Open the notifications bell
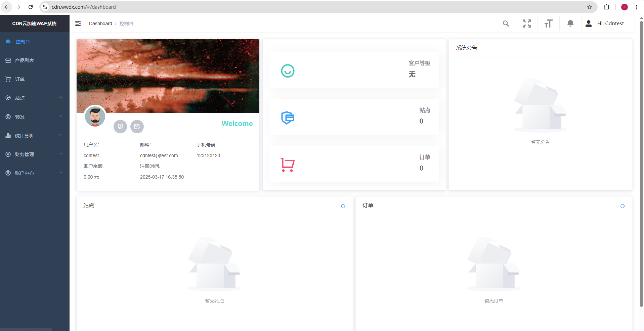 coord(570,23)
